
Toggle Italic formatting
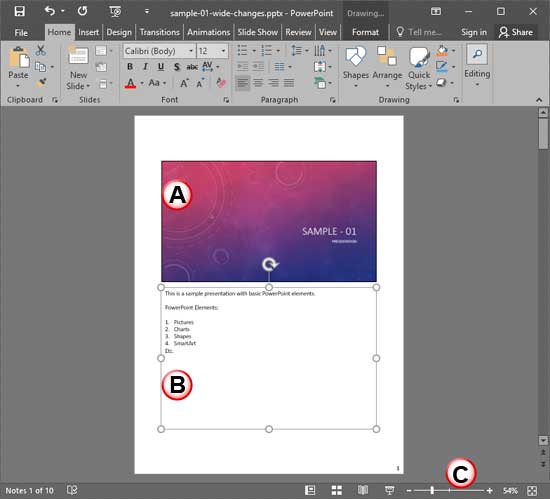click(x=145, y=67)
